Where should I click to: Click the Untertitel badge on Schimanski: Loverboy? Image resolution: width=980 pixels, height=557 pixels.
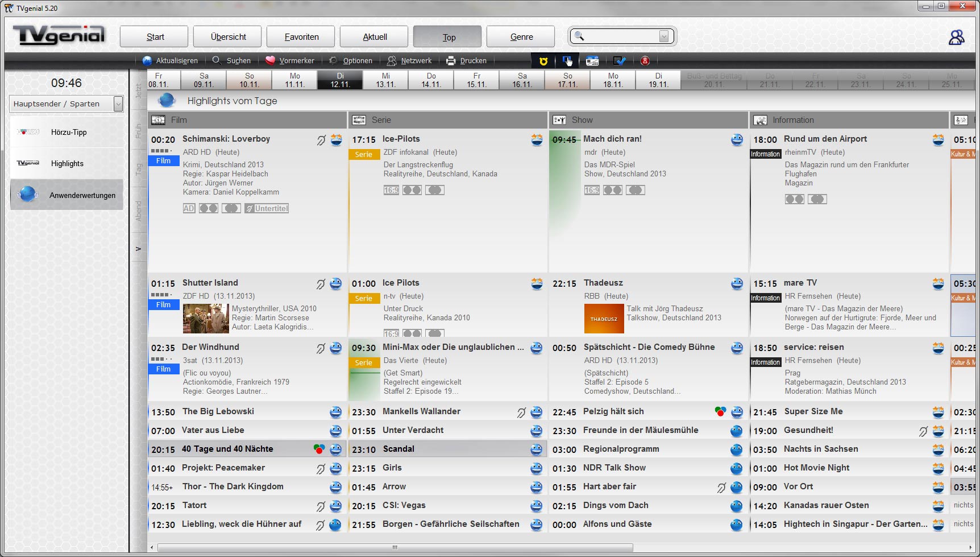coord(267,208)
